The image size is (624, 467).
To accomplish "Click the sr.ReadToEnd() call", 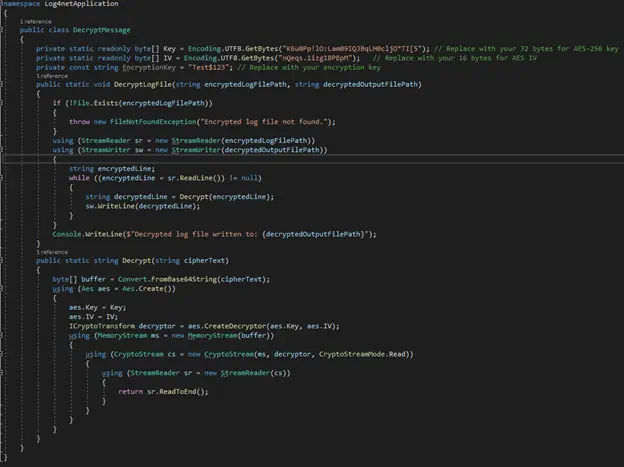I will coord(176,392).
